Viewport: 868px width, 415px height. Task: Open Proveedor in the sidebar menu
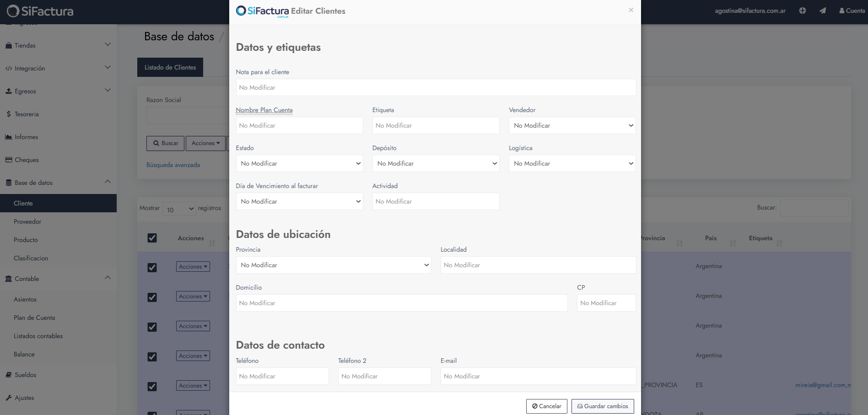point(27,221)
